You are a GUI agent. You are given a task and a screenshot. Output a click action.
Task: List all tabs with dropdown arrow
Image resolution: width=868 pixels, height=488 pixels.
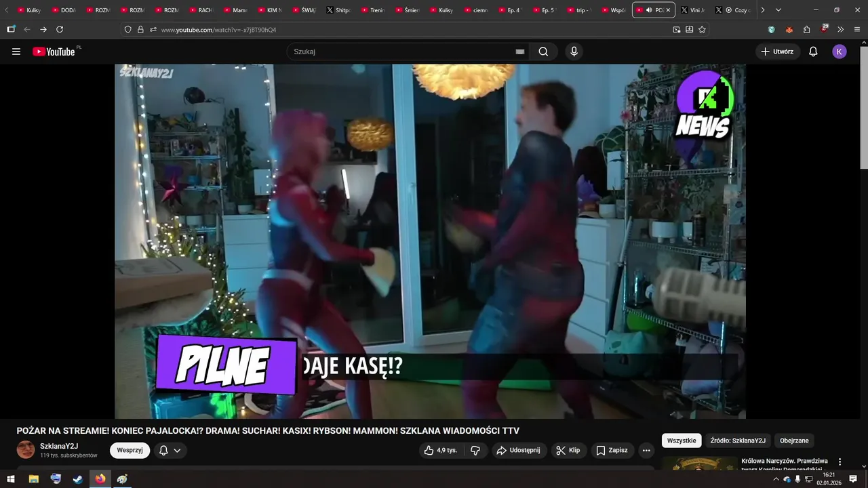pyautogui.click(x=778, y=10)
